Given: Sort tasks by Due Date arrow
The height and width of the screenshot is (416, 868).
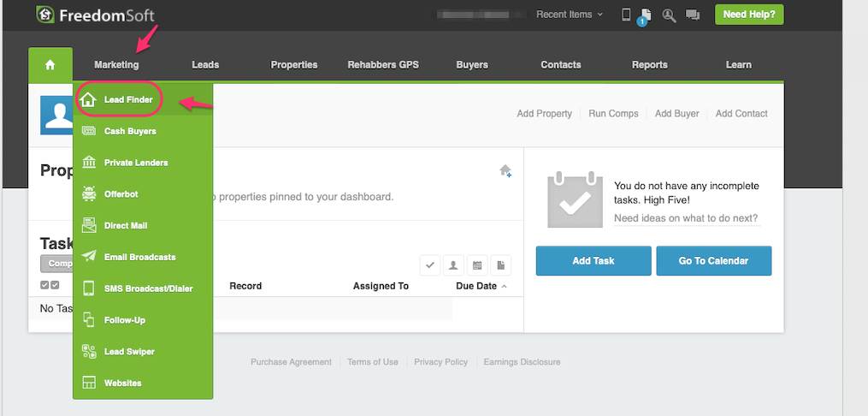Looking at the screenshot, I should 505,287.
